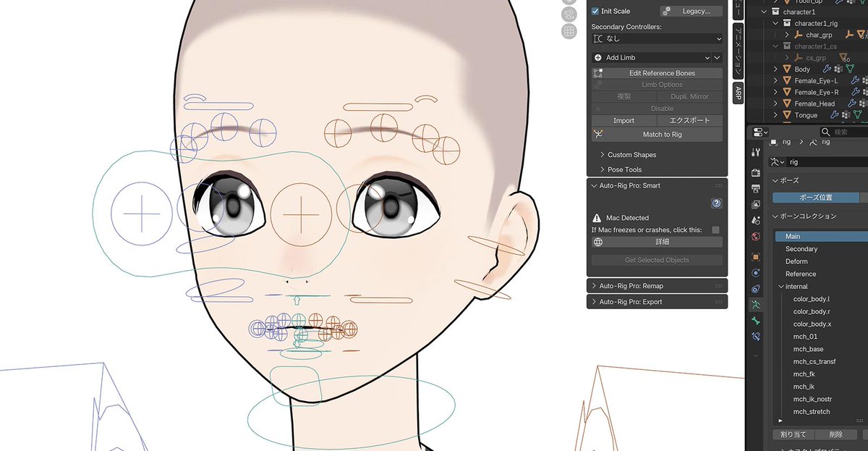Click the 検索 search field in properties
This screenshot has width=868, height=451.
tap(843, 132)
